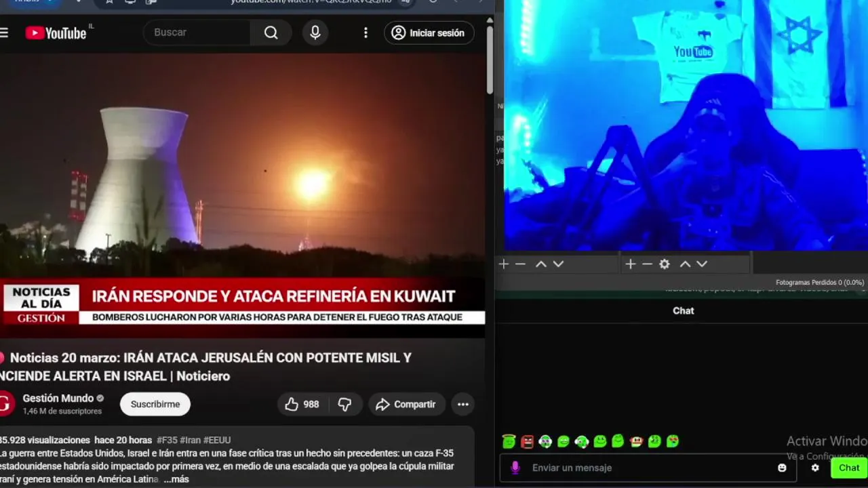Image resolution: width=868 pixels, height=488 pixels.
Task: Share video with Compartir button
Action: pos(407,404)
